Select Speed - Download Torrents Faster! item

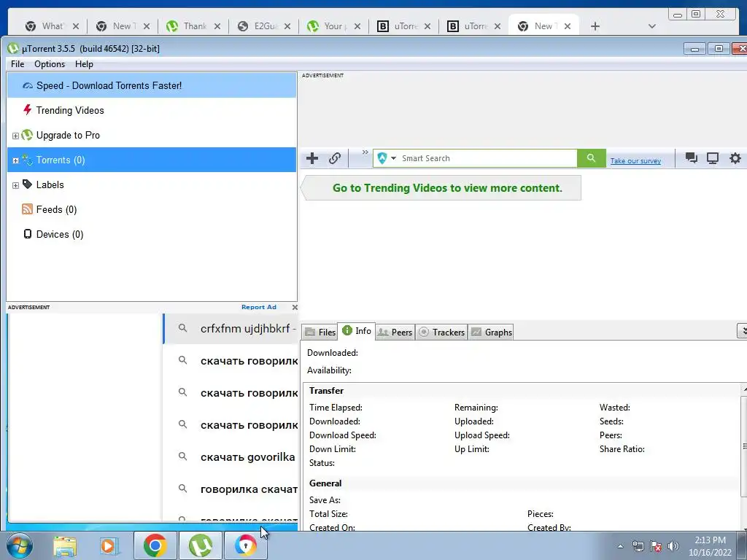pyautogui.click(x=152, y=86)
